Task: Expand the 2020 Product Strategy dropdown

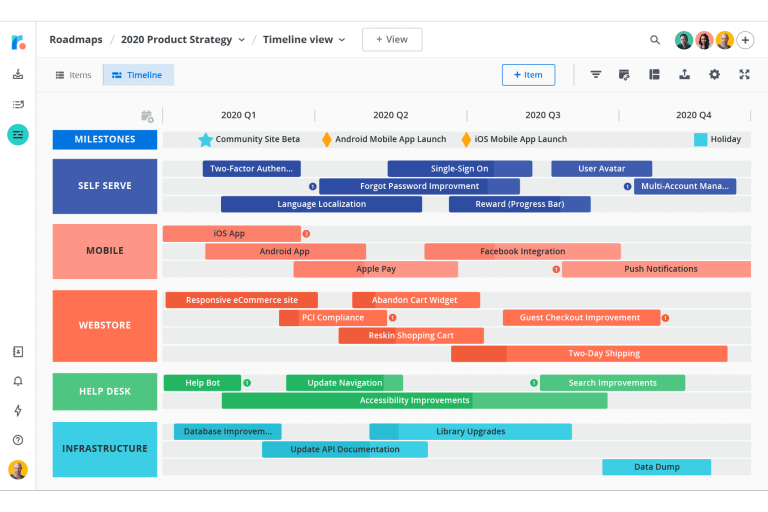Action: 241,40
